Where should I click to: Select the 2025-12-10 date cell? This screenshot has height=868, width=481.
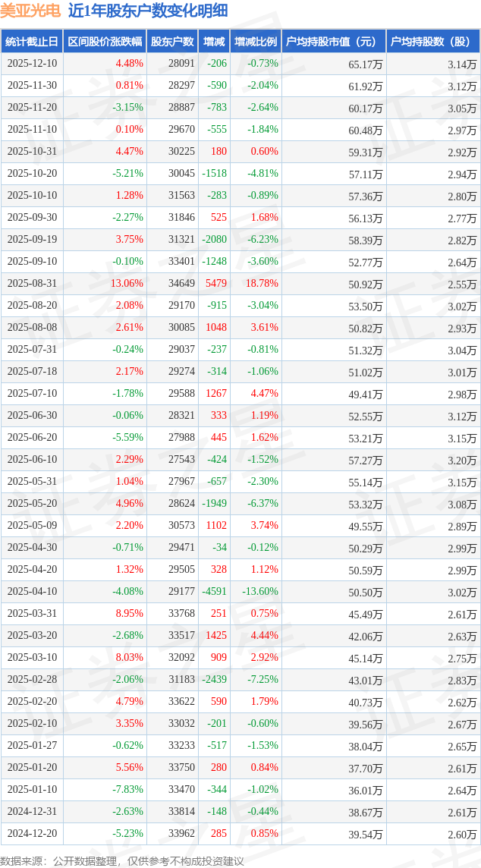[32, 64]
